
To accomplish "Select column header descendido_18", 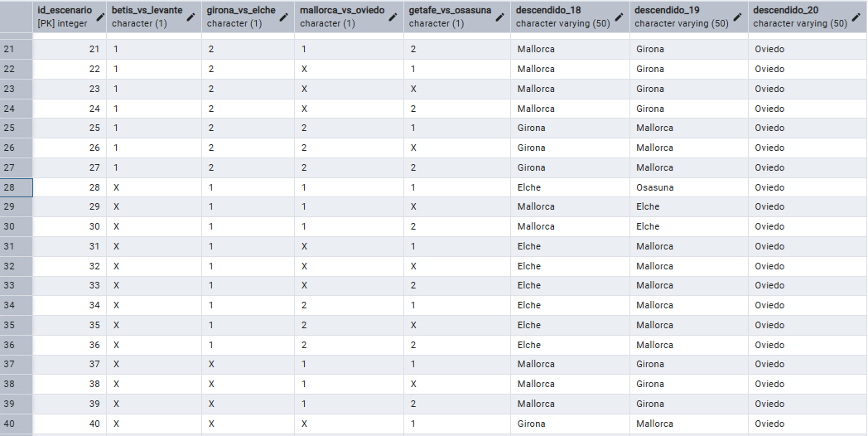I will [x=570, y=17].
